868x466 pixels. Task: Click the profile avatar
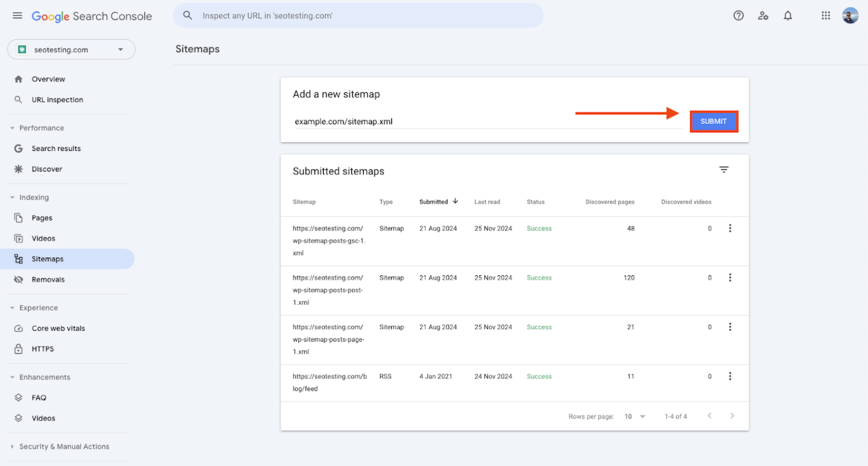point(850,15)
